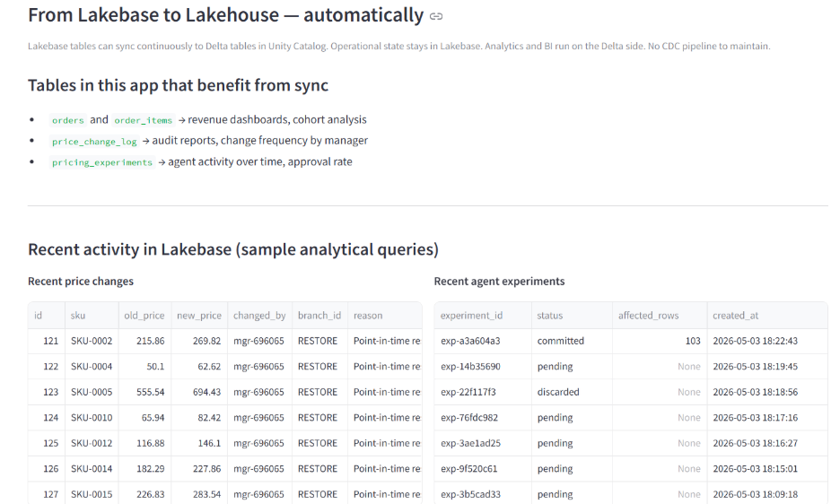Select old price 226.83 cell

[x=144, y=494]
